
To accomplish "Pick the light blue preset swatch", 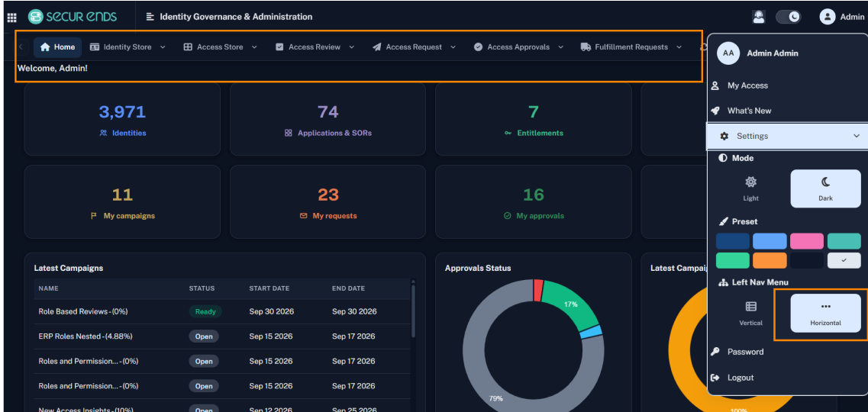I will coord(770,241).
